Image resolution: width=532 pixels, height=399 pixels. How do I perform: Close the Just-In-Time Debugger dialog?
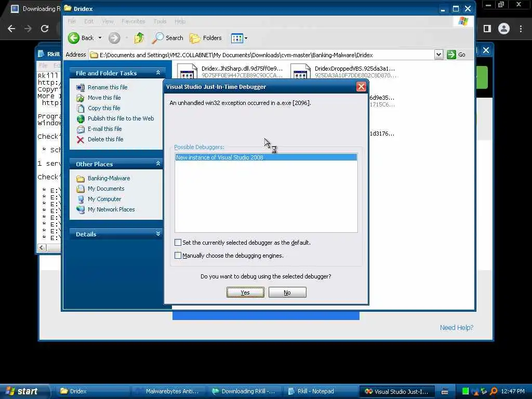(x=361, y=87)
